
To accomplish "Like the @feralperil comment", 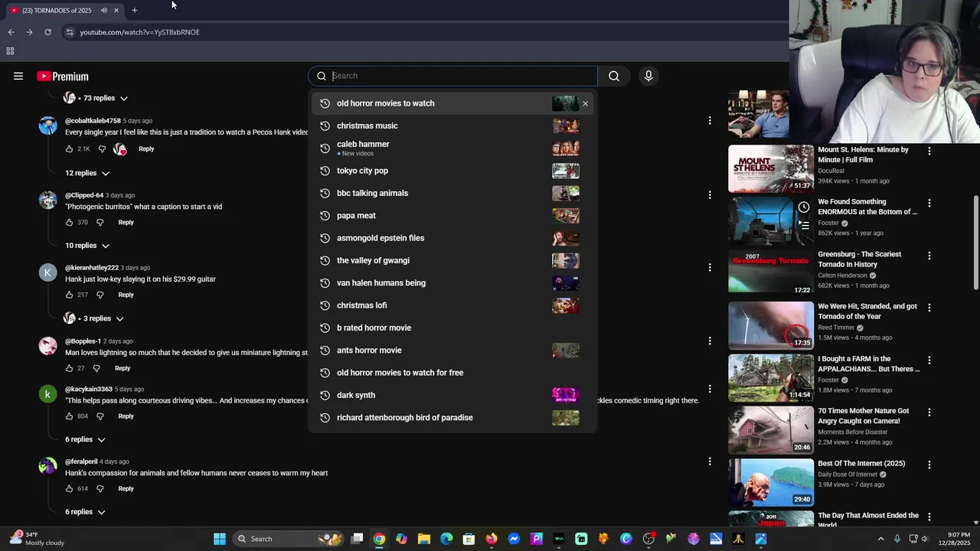I will pyautogui.click(x=70, y=489).
